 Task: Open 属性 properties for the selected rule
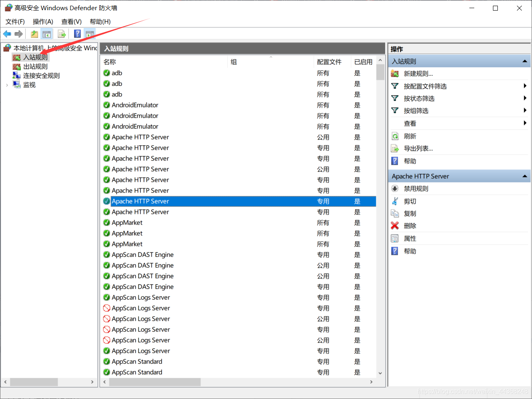(x=410, y=239)
